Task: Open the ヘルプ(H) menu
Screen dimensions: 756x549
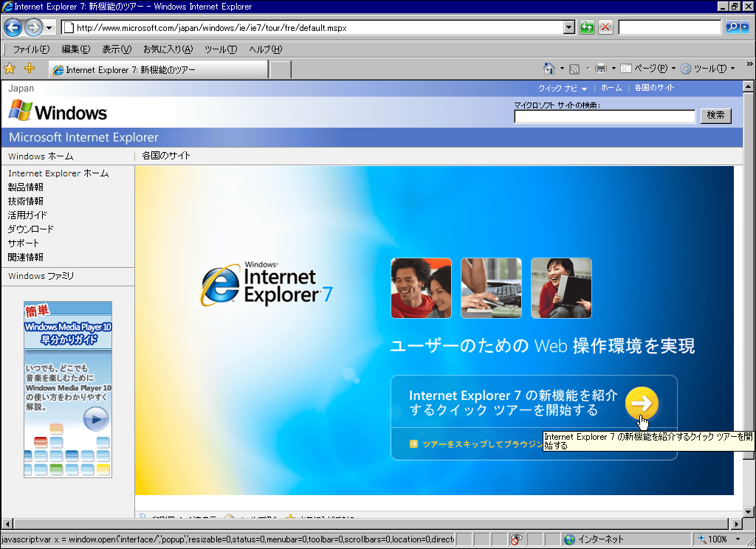Action: 266,49
